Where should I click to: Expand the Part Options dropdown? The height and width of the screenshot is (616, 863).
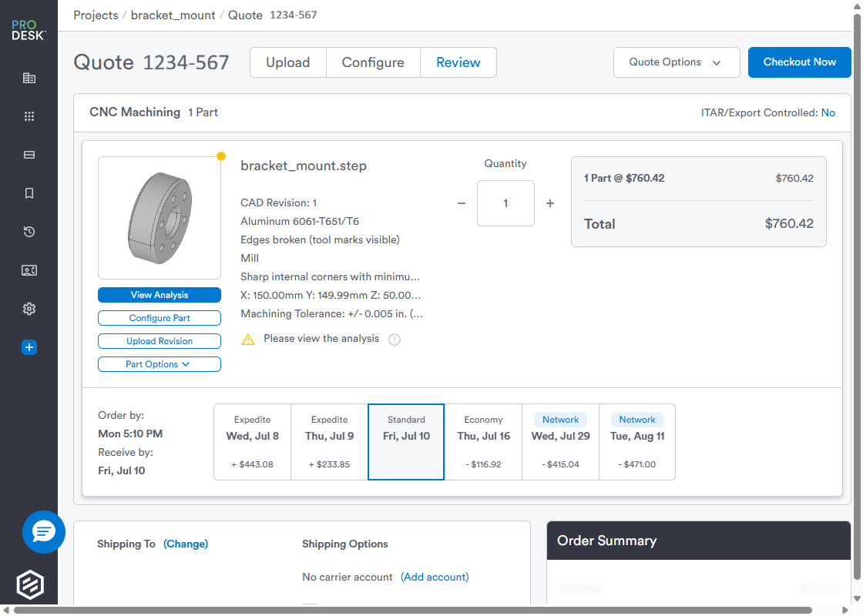[x=159, y=364]
